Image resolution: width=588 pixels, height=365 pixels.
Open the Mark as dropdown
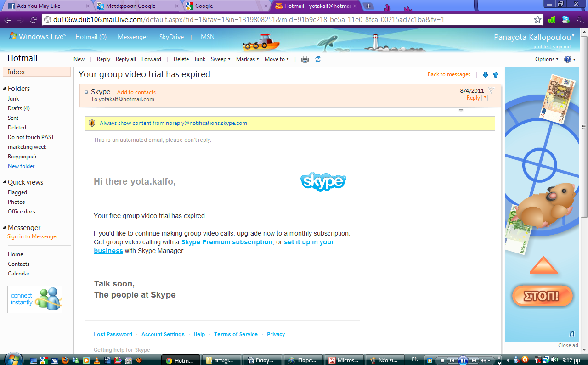coord(247,59)
